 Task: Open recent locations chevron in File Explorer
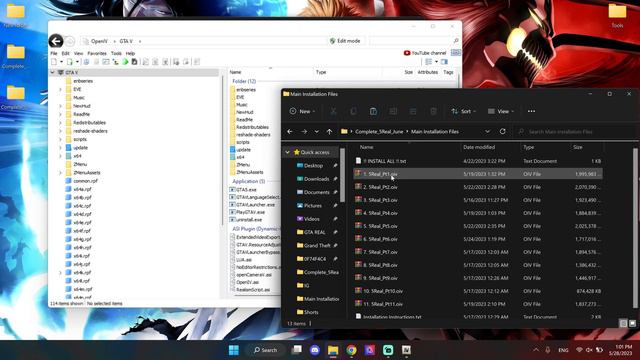[316, 131]
